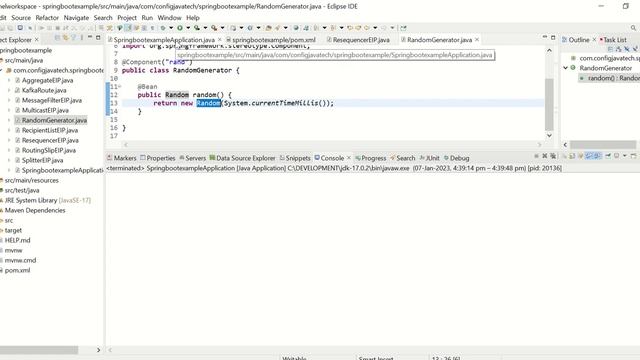The width and height of the screenshot is (640, 360).
Task: Click Remove All Terminated Launches double-X icon
Action: click(553, 156)
